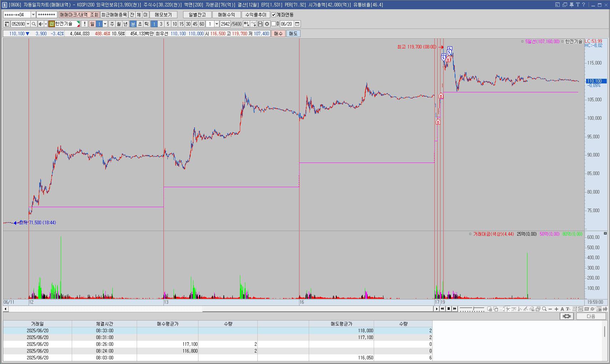Select the 60-minute interval toggle
This screenshot has height=364, width=610.
202,24
